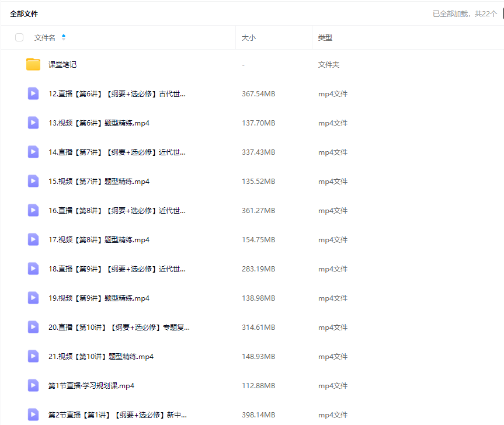This screenshot has width=504, height=425.
Task: Click video icon for 19.视频【第9讲】题型精练.mp4
Action: coord(33,298)
